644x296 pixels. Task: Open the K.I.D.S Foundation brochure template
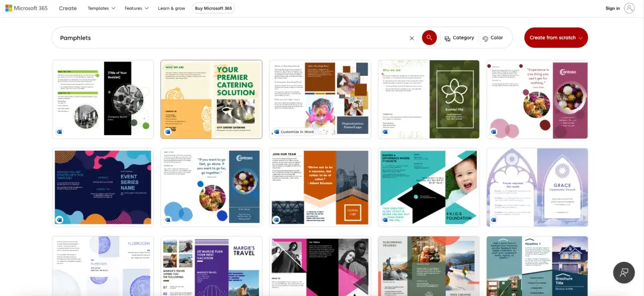(x=429, y=187)
